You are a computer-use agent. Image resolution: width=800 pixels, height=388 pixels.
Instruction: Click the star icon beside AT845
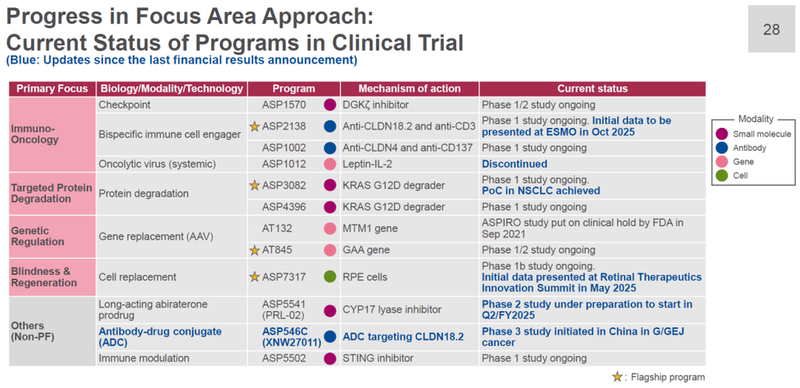pyautogui.click(x=255, y=250)
